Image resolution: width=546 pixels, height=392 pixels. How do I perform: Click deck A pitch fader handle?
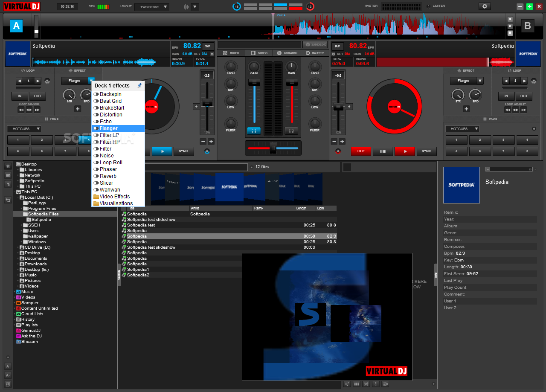(207, 102)
